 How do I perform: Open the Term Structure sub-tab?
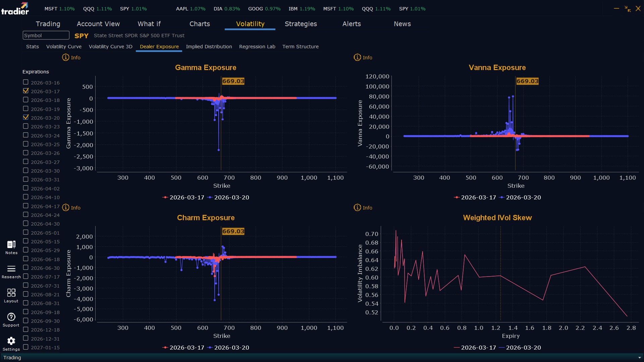coord(300,47)
